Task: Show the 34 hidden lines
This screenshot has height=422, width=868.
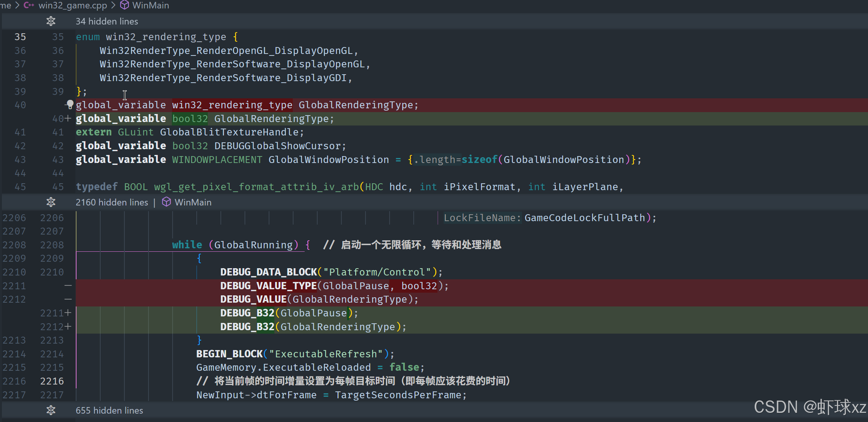Action: (107, 21)
